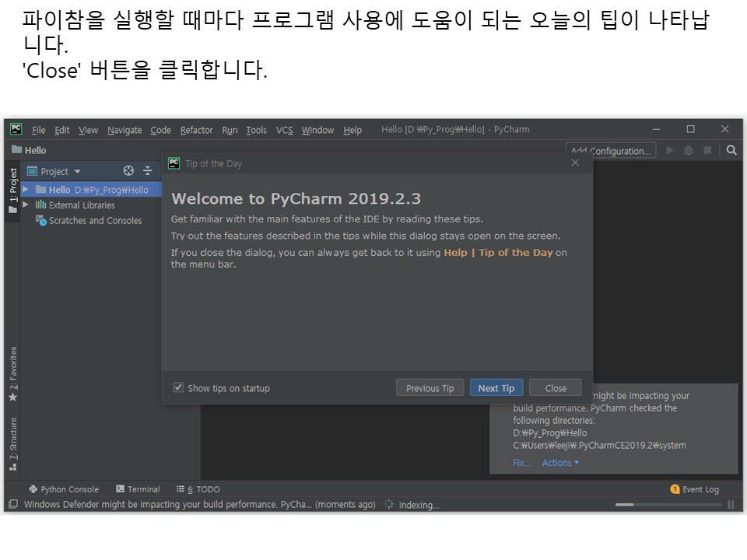Close the Tip of the Day dialog with X

coord(575,163)
